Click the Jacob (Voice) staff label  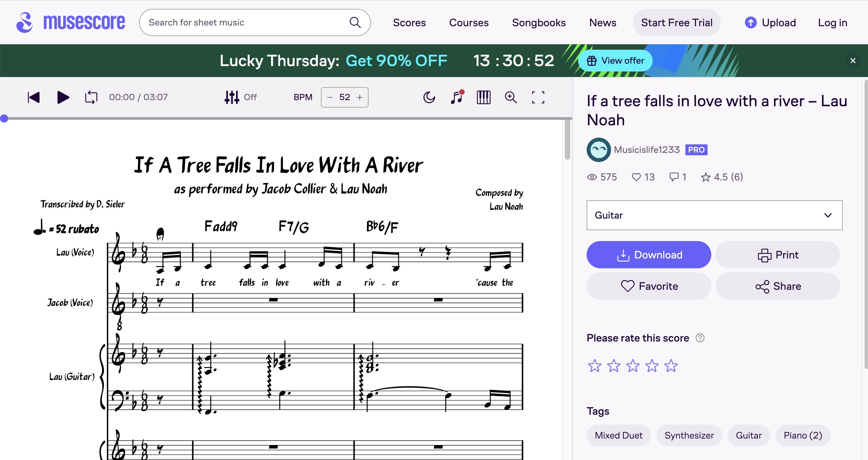70,303
